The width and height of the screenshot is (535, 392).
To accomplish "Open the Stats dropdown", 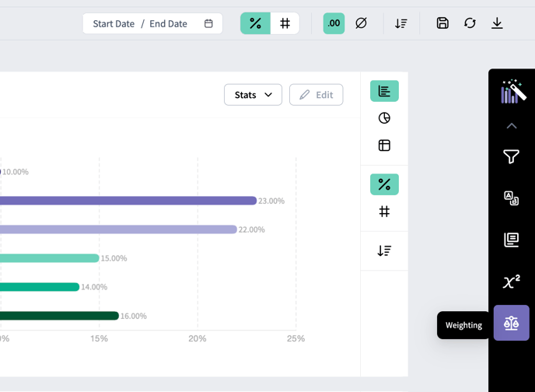I will coord(253,95).
